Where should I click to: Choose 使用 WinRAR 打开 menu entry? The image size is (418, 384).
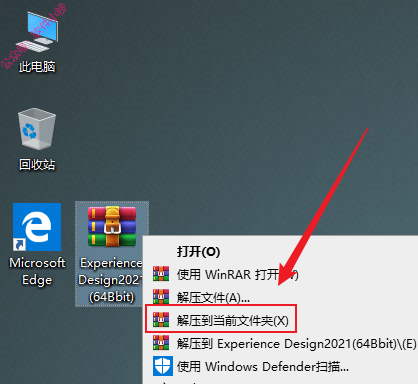pyautogui.click(x=280, y=275)
